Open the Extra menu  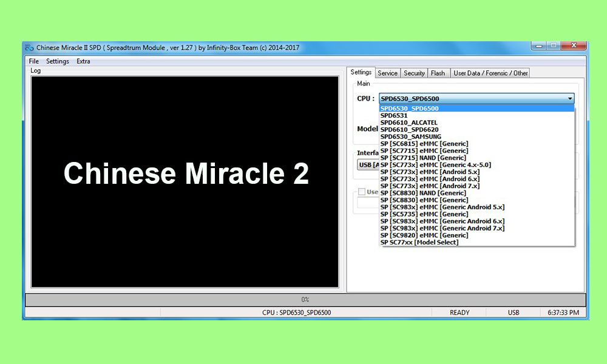click(x=83, y=61)
